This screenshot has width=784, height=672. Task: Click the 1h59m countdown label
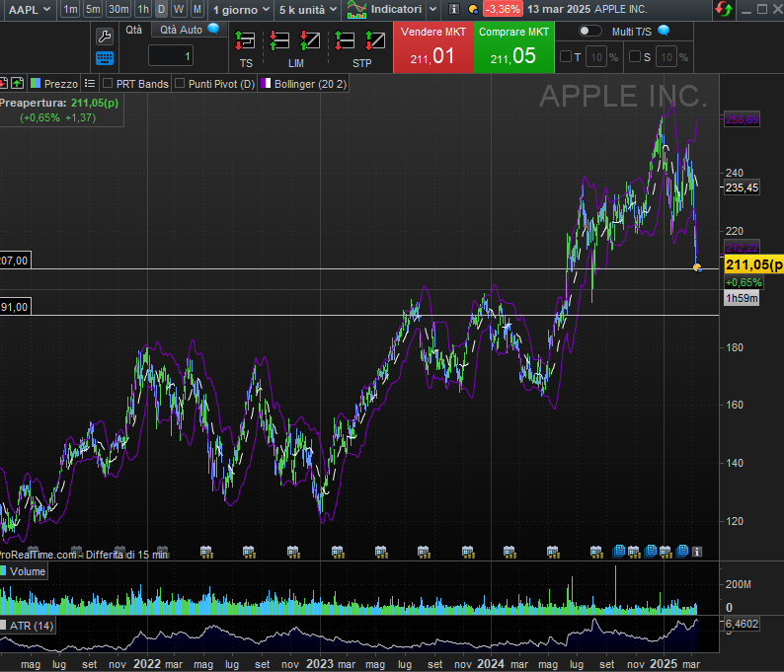click(x=742, y=298)
